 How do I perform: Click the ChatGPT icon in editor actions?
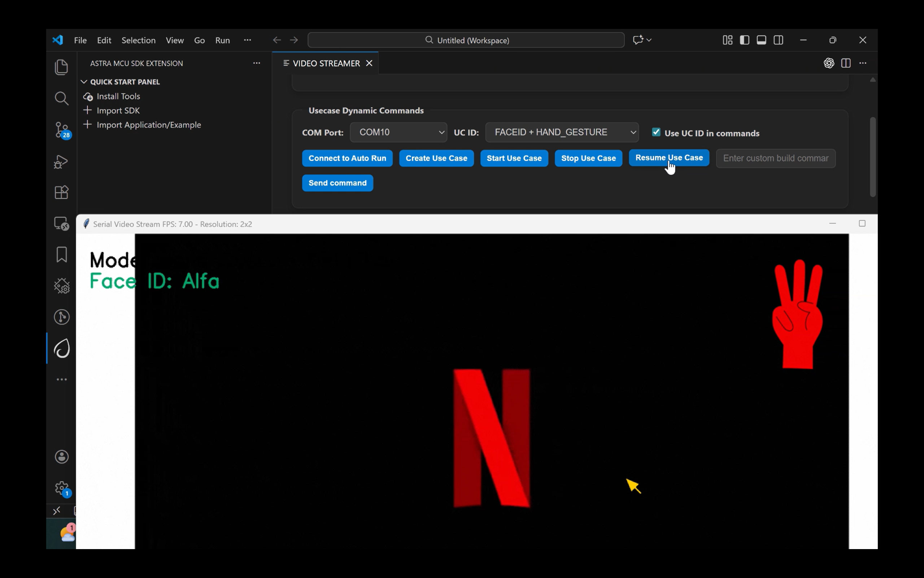829,63
